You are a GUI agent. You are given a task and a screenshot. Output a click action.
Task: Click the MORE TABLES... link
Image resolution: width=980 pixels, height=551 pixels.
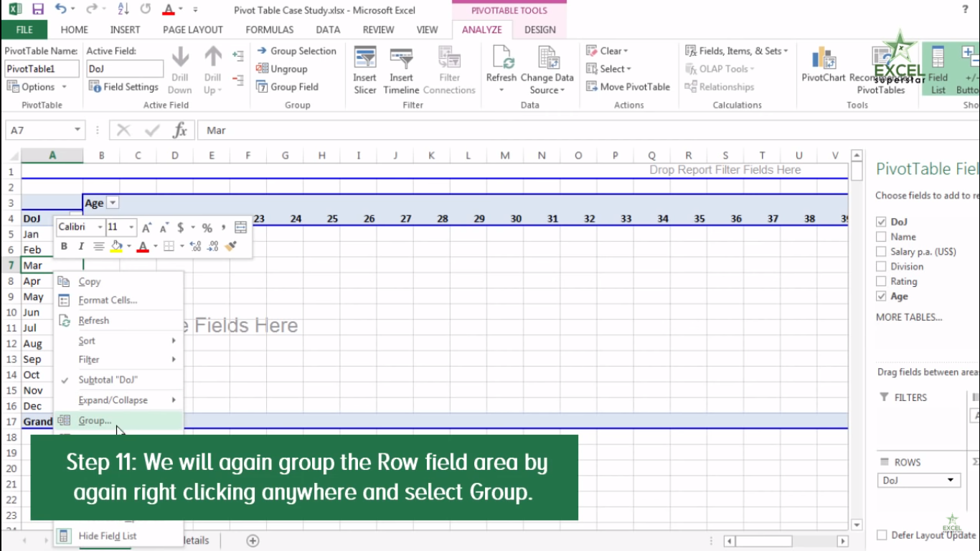click(909, 317)
